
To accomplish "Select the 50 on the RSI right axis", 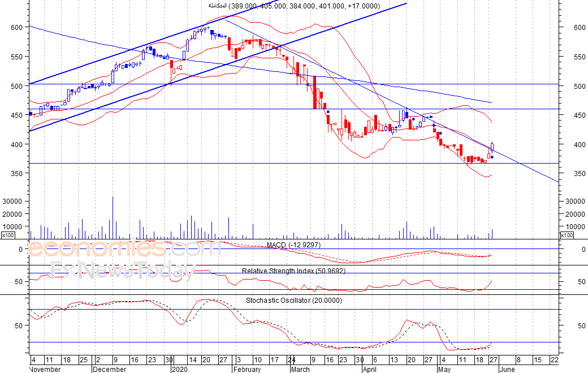I will pos(582,282).
